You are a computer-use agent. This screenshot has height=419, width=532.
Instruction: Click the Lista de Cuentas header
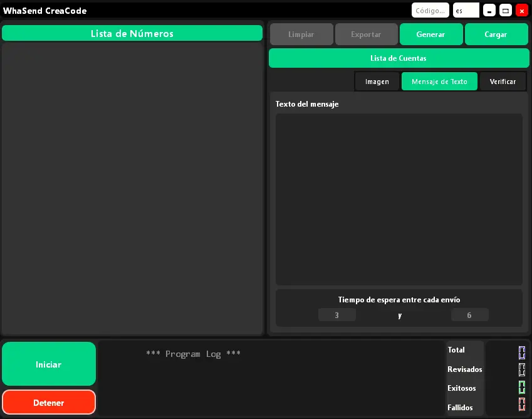(399, 58)
